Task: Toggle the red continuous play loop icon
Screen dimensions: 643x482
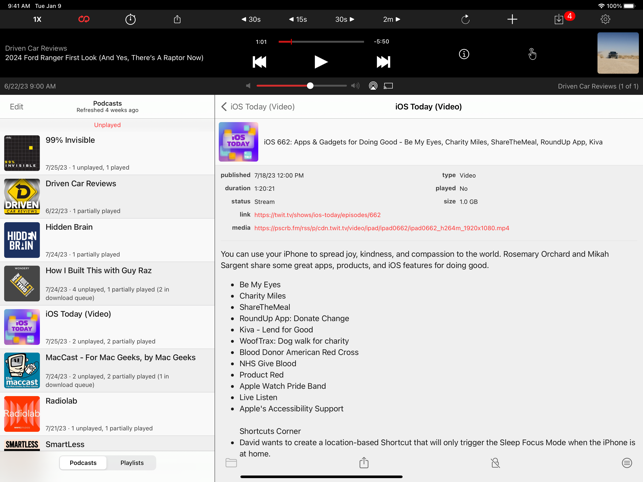Action: [84, 19]
